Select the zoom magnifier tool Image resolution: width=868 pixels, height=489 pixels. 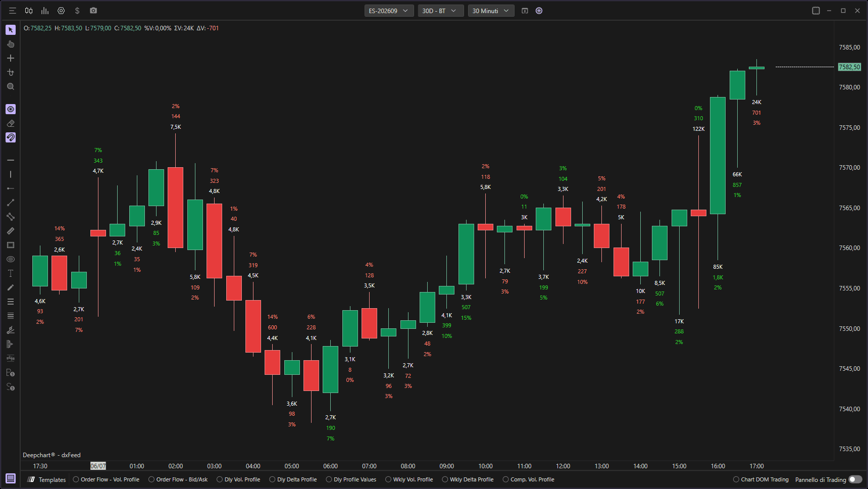point(11,86)
